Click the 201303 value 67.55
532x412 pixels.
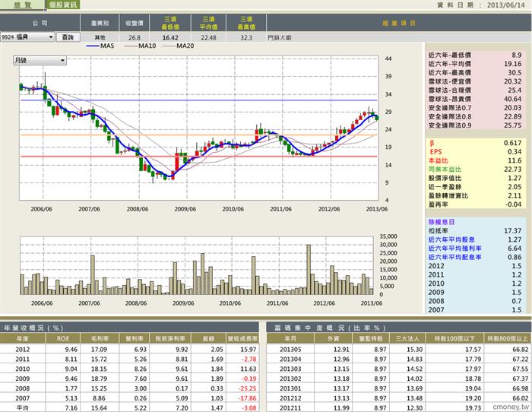(x=520, y=369)
